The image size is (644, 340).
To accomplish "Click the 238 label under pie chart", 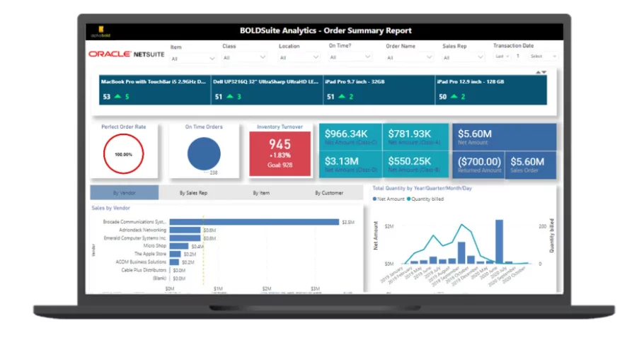I will pyautogui.click(x=214, y=172).
